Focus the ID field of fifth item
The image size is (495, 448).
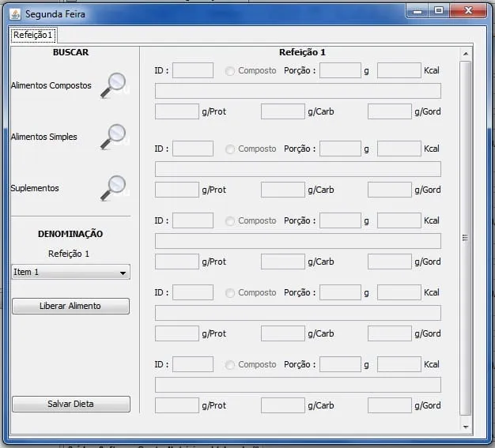[193, 364]
